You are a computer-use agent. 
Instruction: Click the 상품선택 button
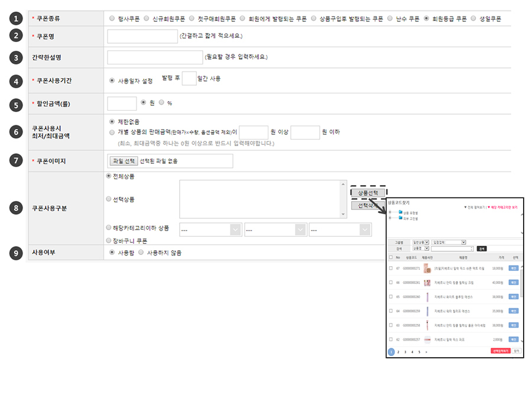pyautogui.click(x=368, y=193)
